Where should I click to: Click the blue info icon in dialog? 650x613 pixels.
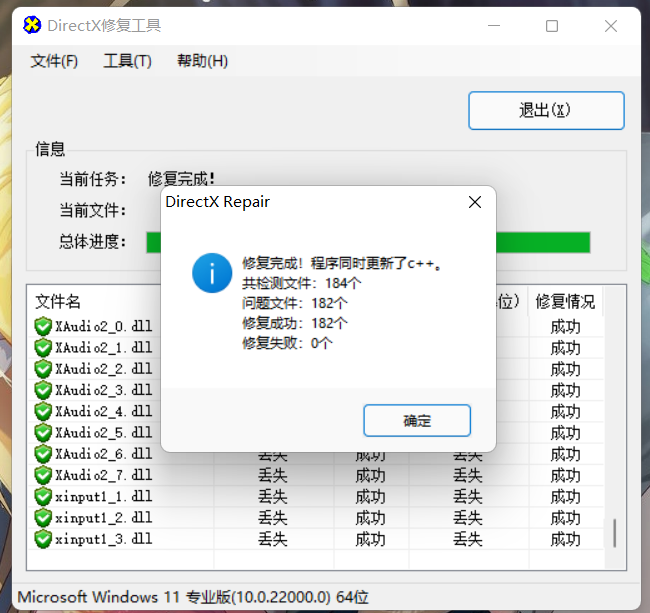(212, 272)
